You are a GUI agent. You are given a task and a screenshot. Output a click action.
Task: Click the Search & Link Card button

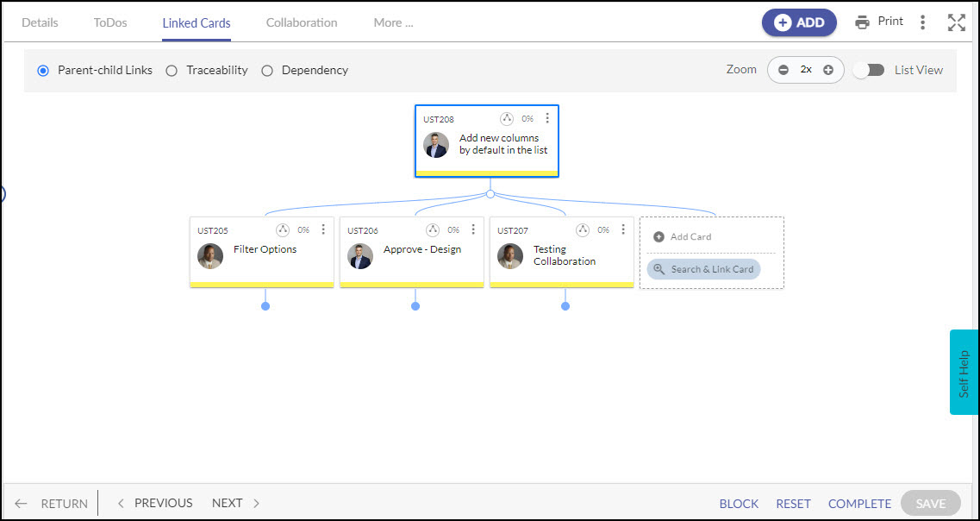pyautogui.click(x=703, y=269)
